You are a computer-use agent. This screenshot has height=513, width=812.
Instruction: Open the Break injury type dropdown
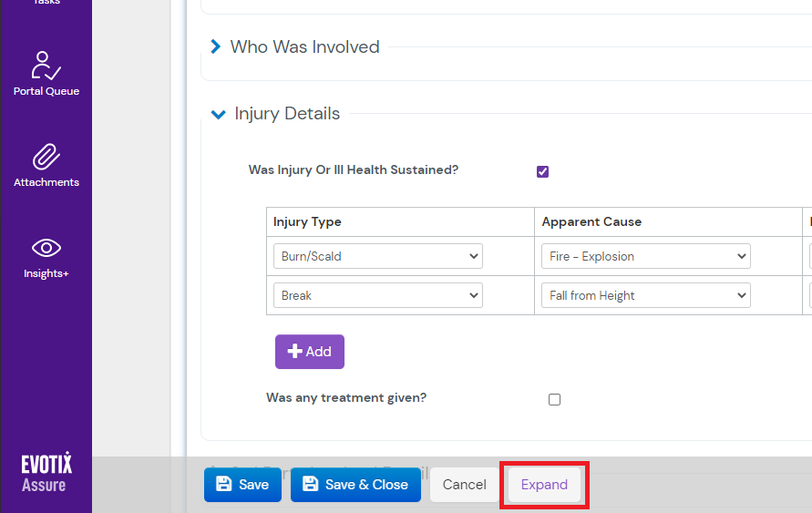click(x=377, y=295)
